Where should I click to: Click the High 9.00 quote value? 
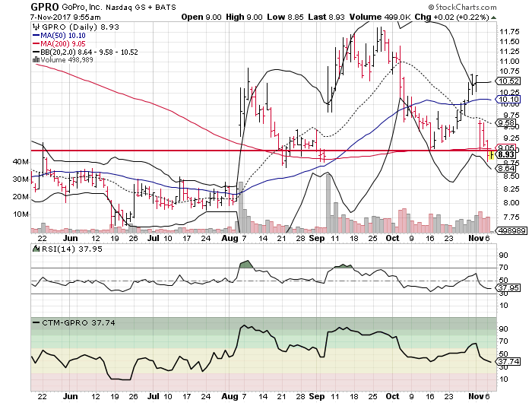click(244, 17)
